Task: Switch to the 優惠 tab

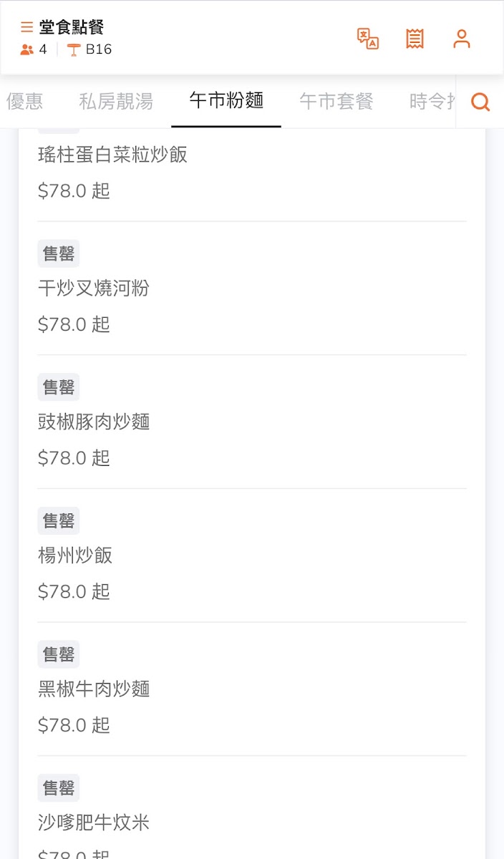Action: pos(25,102)
